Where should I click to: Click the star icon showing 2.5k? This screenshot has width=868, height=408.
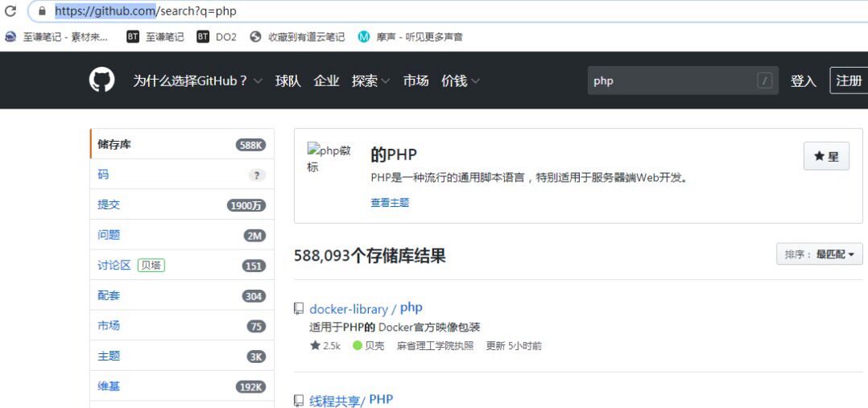tap(315, 345)
